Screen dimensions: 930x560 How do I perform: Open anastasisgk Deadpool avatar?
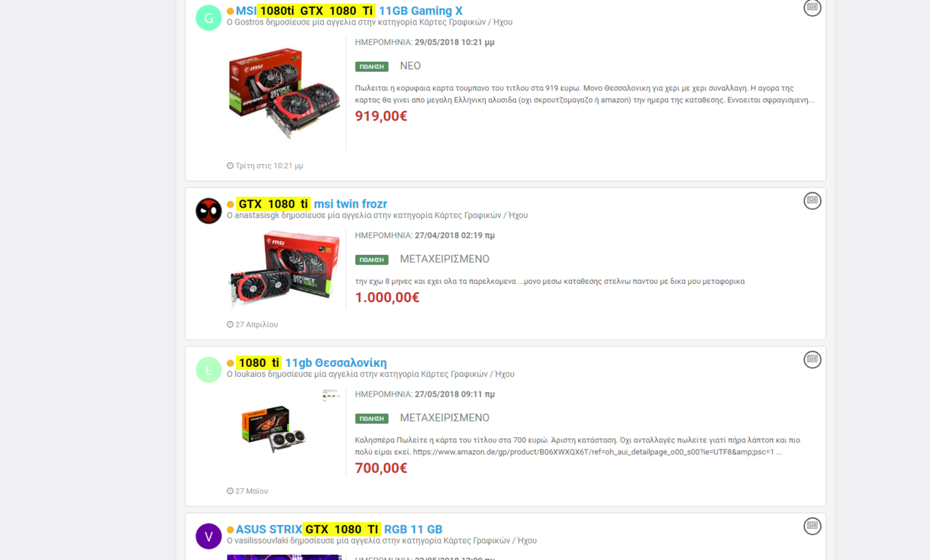(209, 211)
